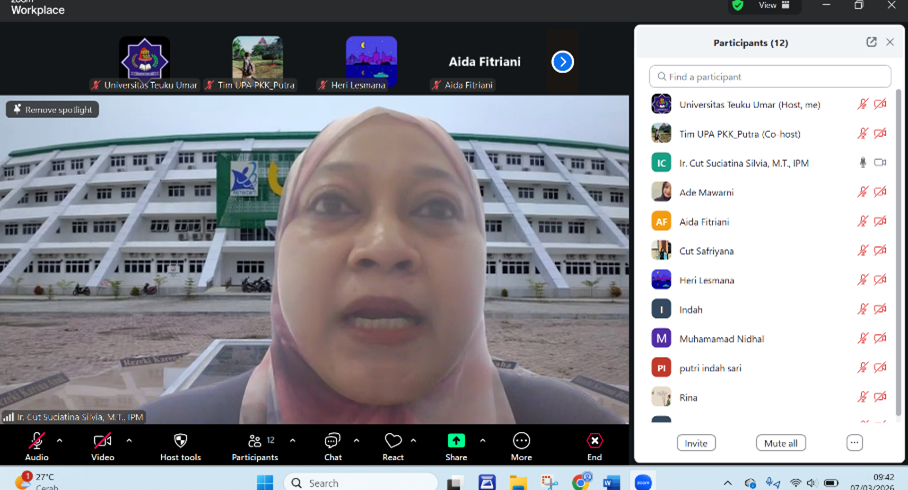Open Participants list from toolbar
The height and width of the screenshot is (490, 908).
pos(254,441)
